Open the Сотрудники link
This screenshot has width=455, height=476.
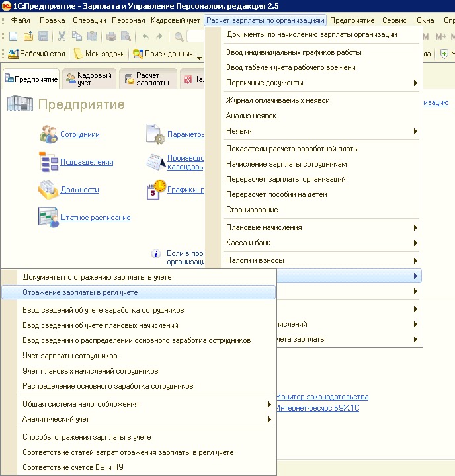click(79, 134)
